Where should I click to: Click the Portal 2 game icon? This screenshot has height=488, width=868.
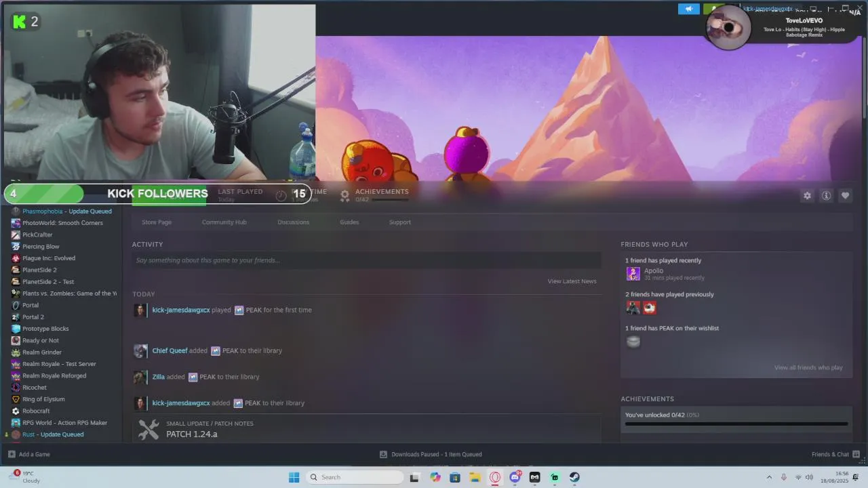coord(16,317)
